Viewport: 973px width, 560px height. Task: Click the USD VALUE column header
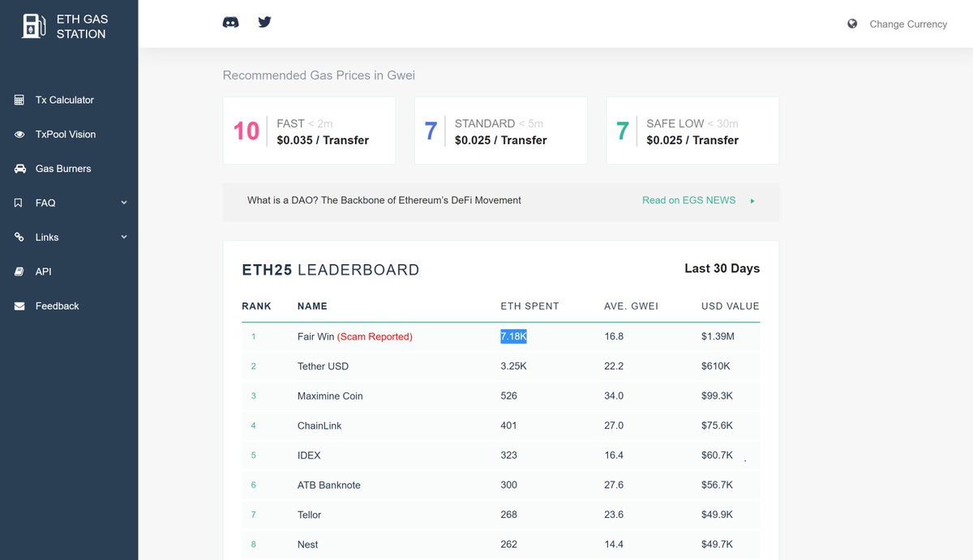731,306
